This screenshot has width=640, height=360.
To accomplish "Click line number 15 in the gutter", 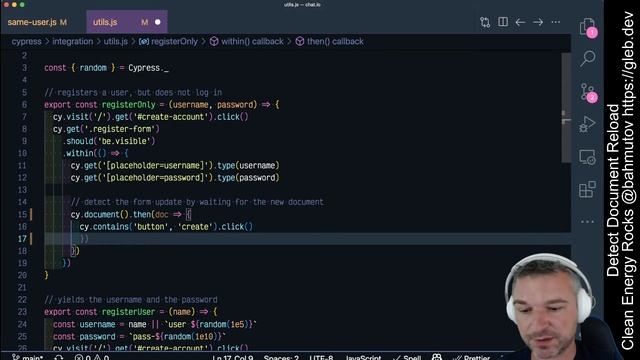I will (x=22, y=214).
